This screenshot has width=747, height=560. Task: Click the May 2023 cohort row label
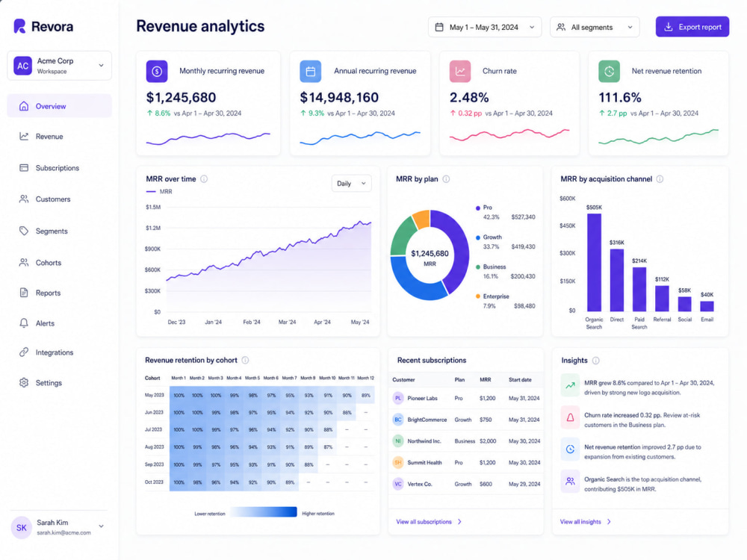[155, 395]
